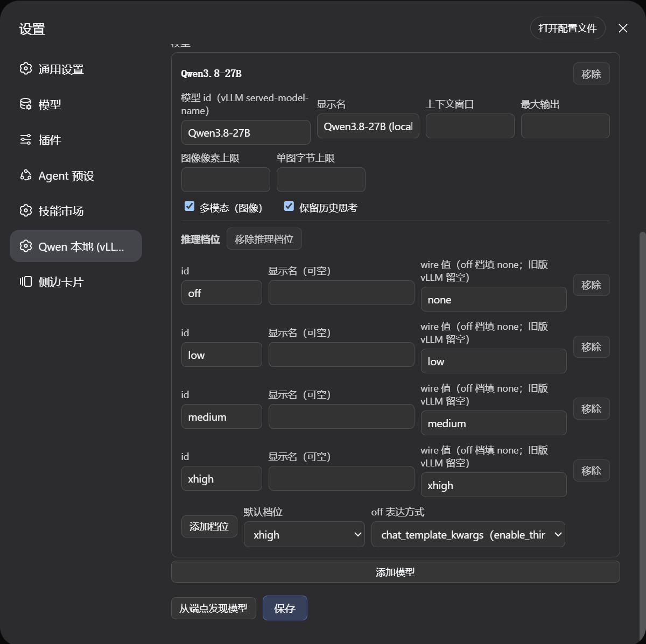Remove the low tier row
The height and width of the screenshot is (644, 646).
pyautogui.click(x=591, y=347)
